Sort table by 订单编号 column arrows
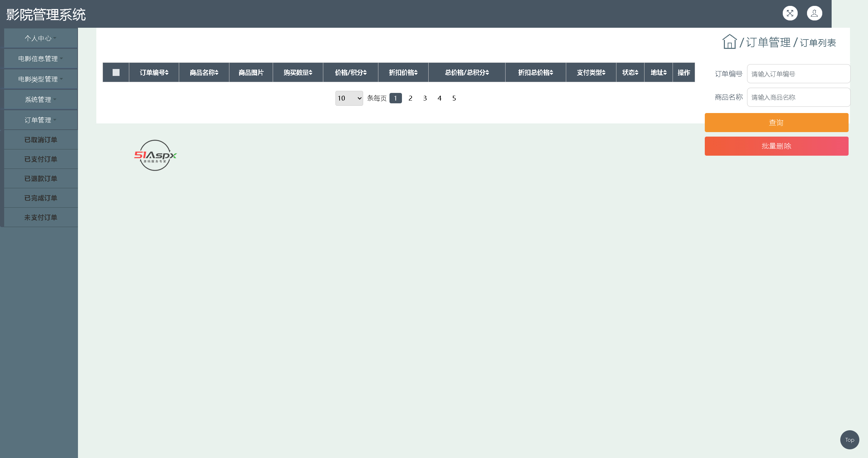The image size is (868, 458). point(167,72)
